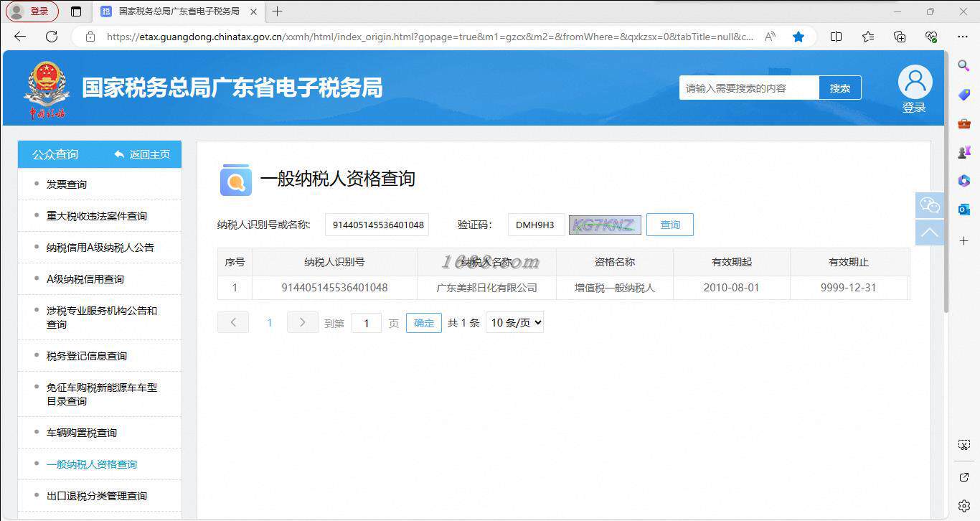Open the tab actions menu icon
The height and width of the screenshot is (521, 980).
[x=77, y=11]
